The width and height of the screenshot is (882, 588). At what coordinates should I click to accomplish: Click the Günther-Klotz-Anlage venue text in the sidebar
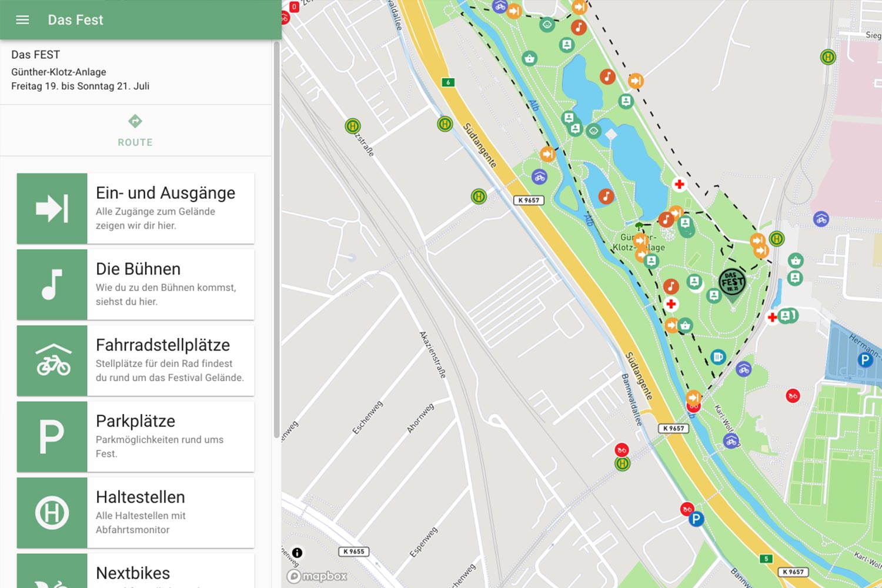(59, 72)
